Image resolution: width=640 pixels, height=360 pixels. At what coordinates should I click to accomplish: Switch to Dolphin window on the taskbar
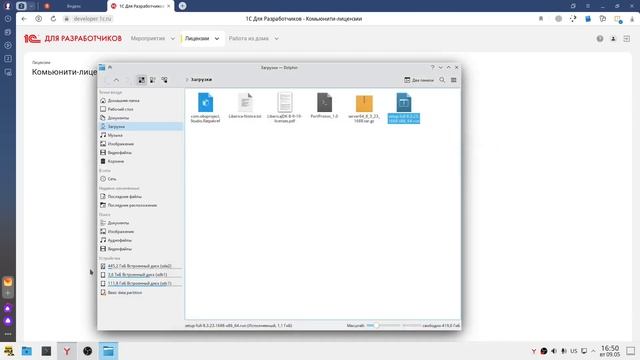[x=108, y=351]
